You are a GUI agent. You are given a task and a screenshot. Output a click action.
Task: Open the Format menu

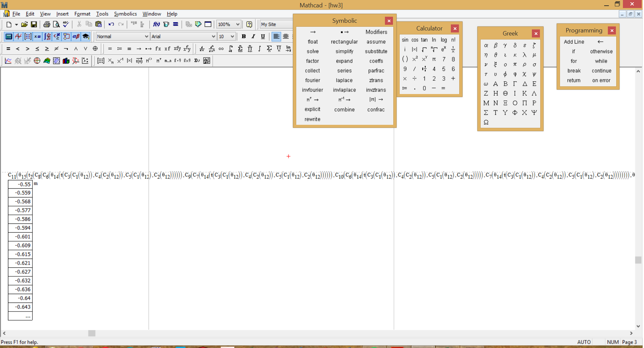(x=82, y=14)
